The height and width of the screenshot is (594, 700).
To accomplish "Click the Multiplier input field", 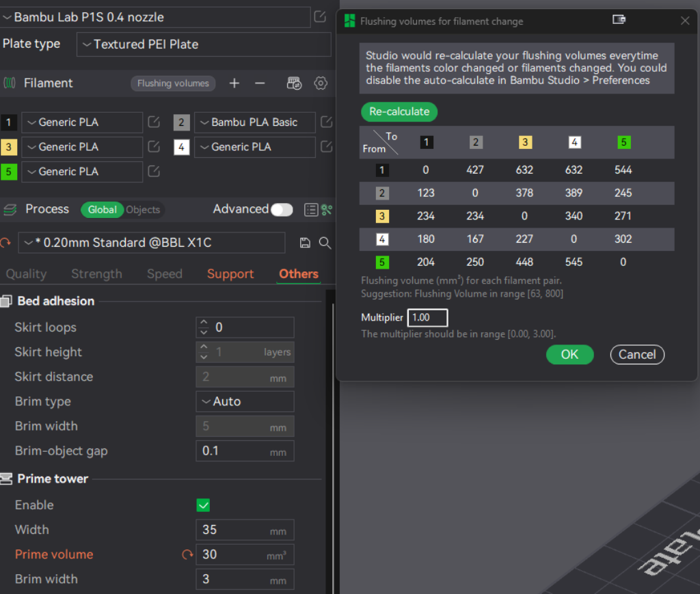I will (x=427, y=317).
